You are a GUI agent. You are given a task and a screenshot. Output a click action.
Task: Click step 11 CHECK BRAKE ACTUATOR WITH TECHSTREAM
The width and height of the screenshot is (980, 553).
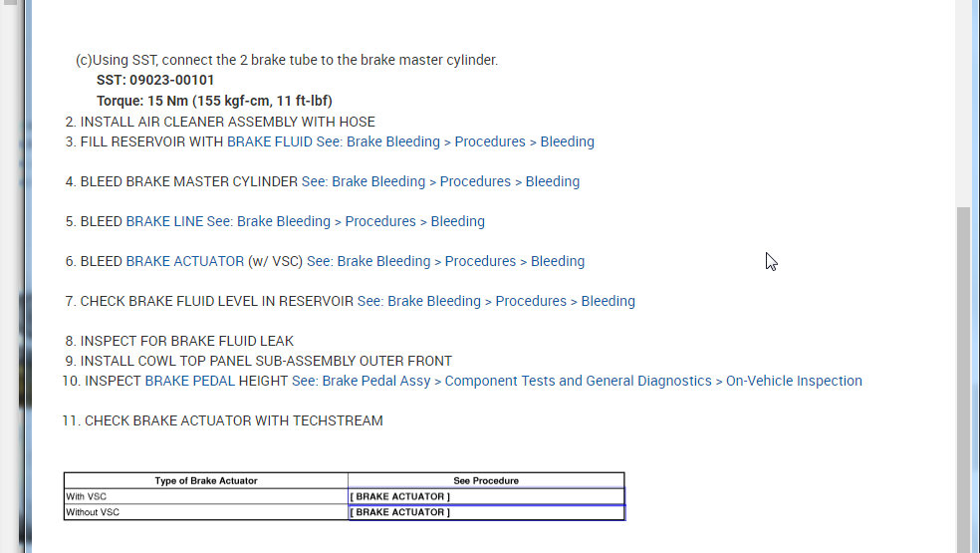232,420
